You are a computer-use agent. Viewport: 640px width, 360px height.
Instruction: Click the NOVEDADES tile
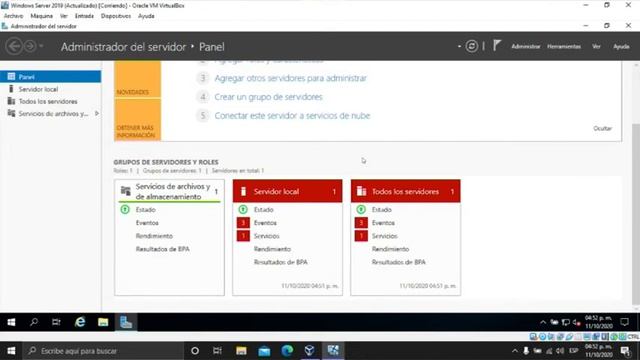138,79
